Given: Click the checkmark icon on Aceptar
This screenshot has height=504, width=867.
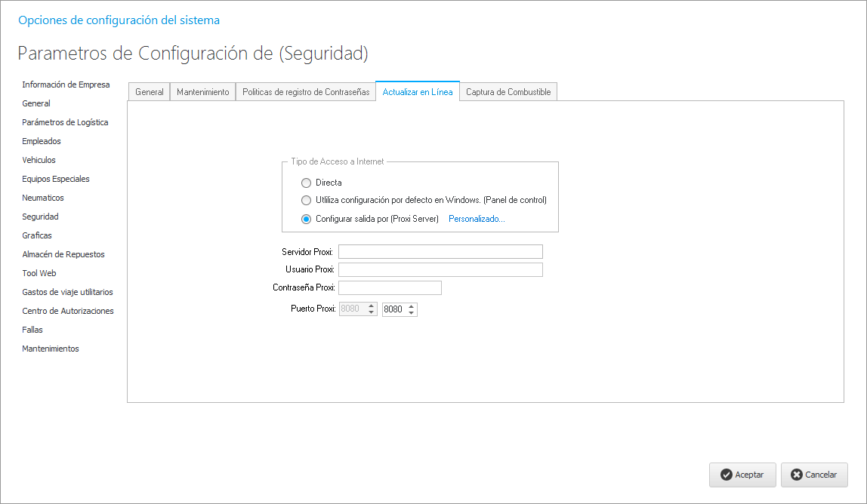Looking at the screenshot, I should tap(726, 475).
